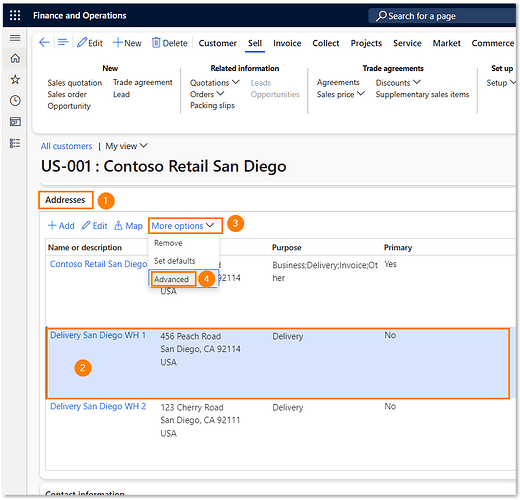Click the Delete trash button
The height and width of the screenshot is (500, 520).
pos(170,43)
